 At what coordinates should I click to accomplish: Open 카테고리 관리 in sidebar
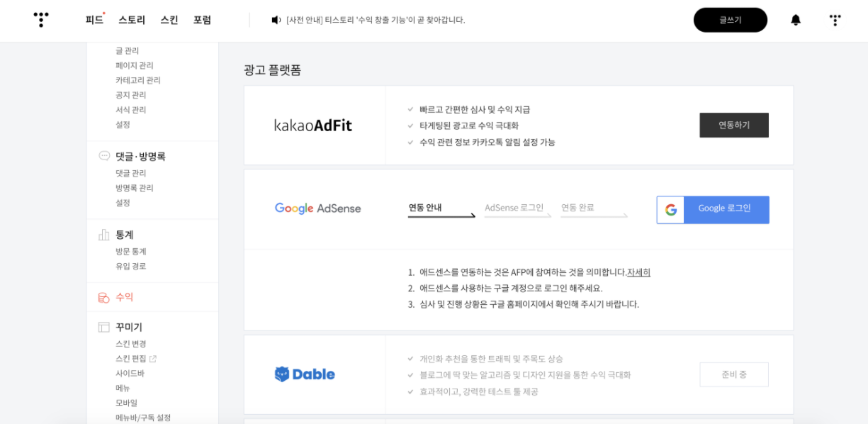(138, 80)
